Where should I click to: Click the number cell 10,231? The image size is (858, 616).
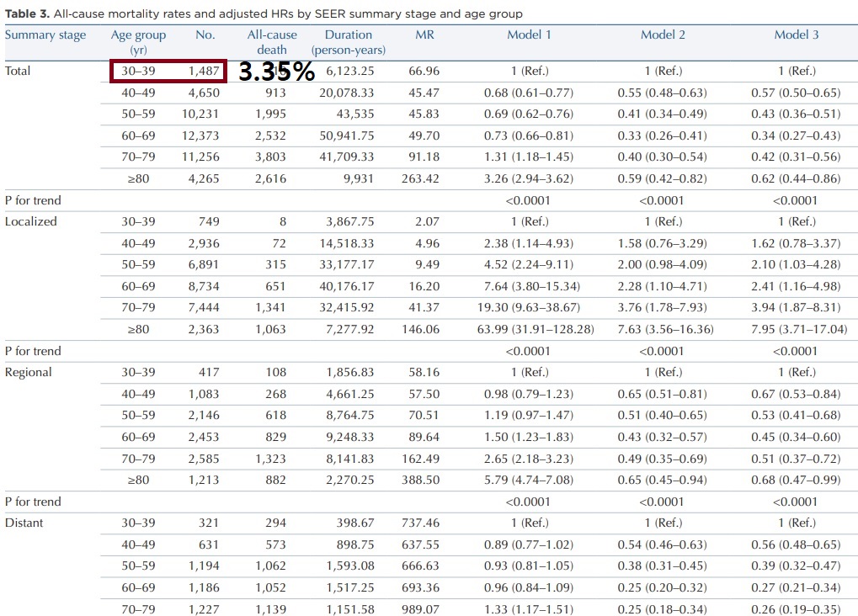(200, 114)
